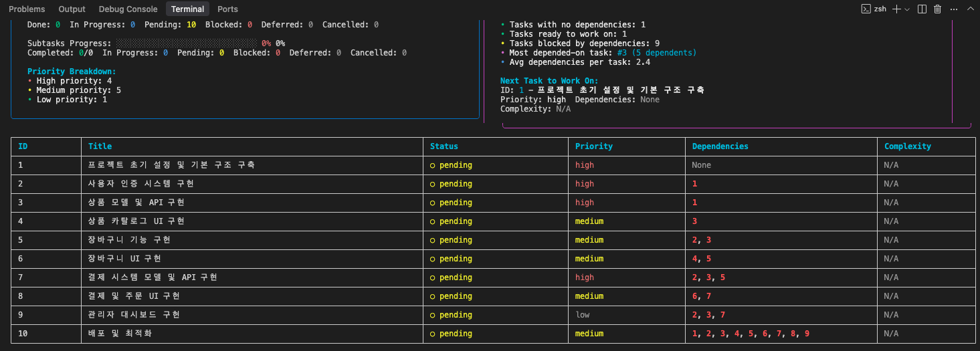Click the ID cell '10' in last row
The image size is (980, 351).
coord(23,333)
